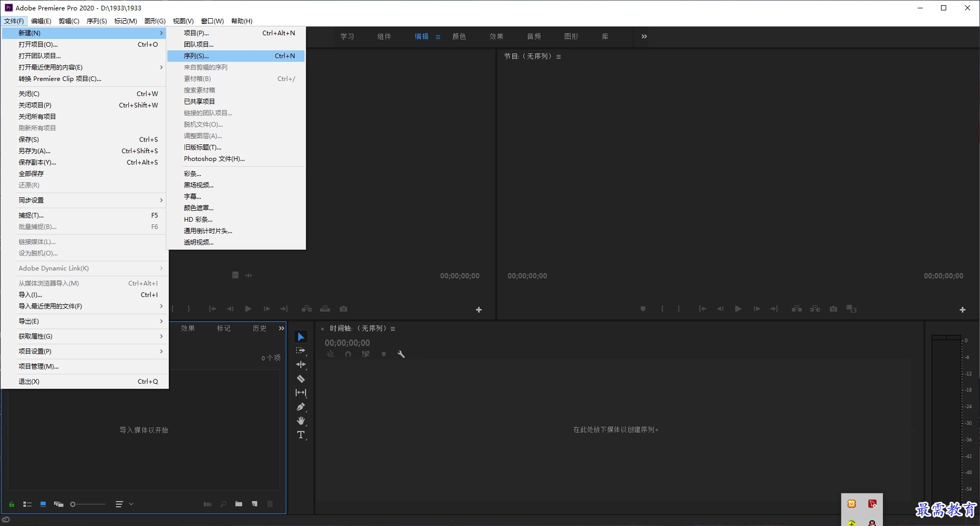Open Source monitor button editor plus
980x526 pixels.
(479, 310)
